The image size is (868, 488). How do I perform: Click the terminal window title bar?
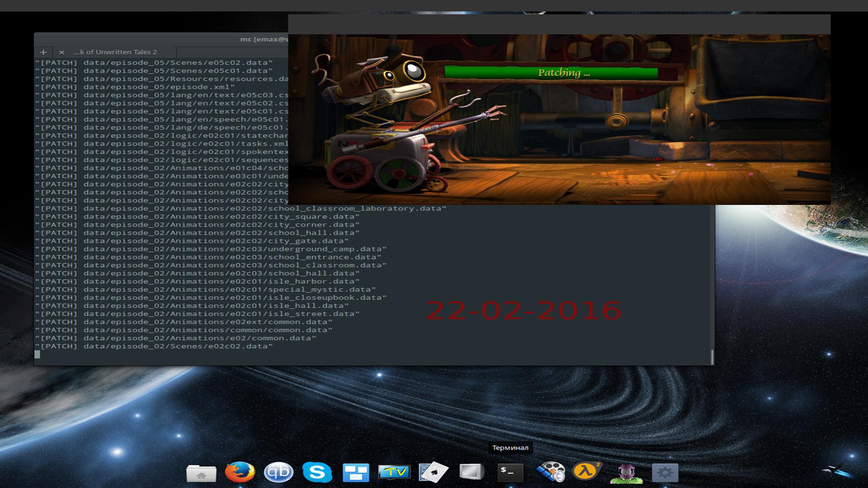(158, 39)
